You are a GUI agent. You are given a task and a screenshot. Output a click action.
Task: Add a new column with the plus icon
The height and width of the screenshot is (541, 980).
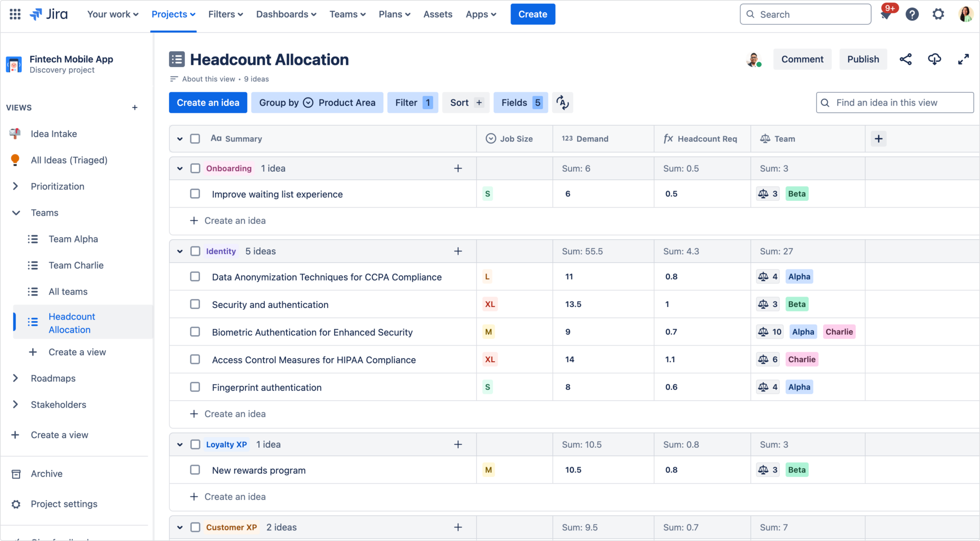click(x=879, y=139)
